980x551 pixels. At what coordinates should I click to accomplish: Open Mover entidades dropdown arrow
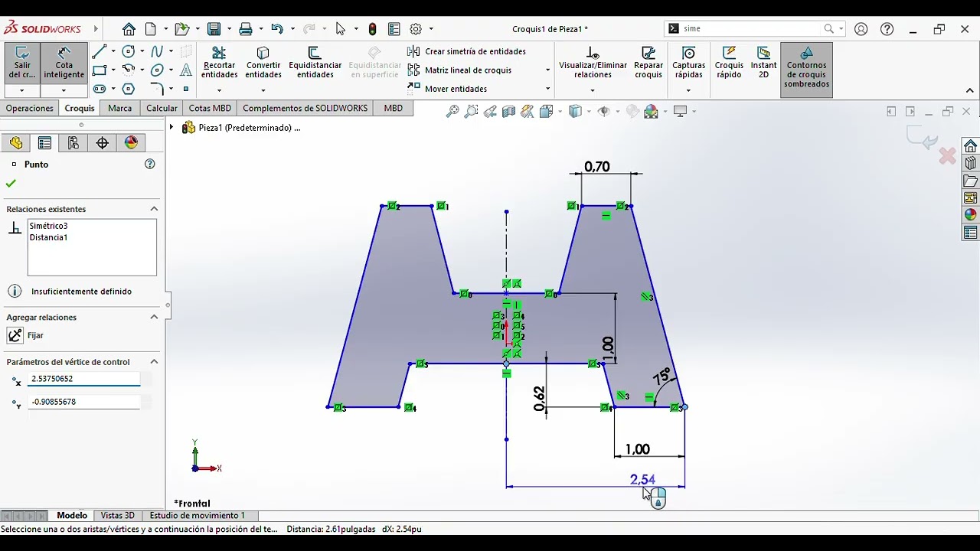pyautogui.click(x=547, y=89)
